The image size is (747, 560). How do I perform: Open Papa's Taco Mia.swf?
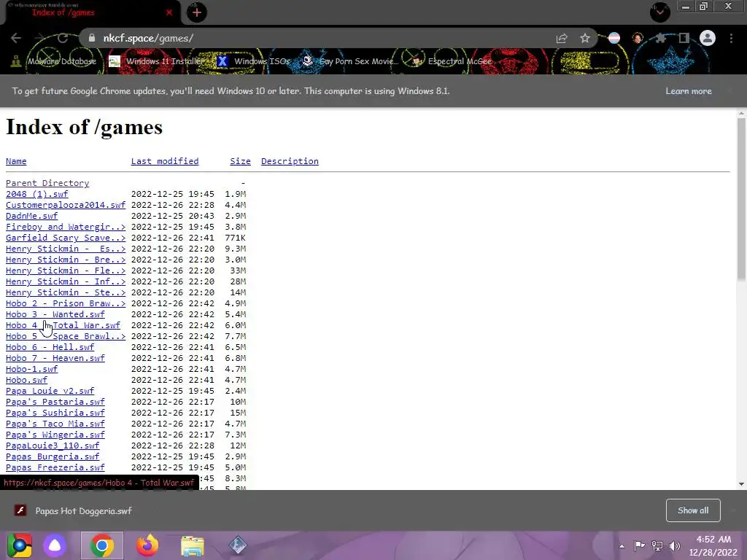[x=55, y=424]
